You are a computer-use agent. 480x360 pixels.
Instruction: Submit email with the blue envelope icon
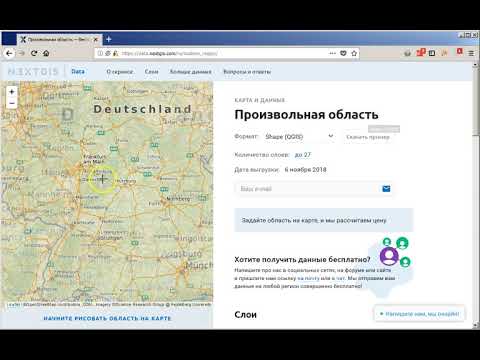pos(386,189)
